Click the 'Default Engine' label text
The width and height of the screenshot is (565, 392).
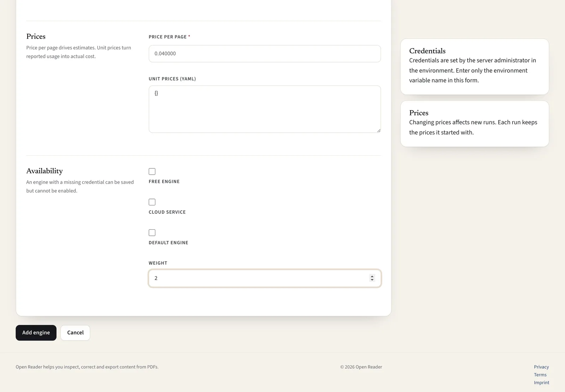168,243
